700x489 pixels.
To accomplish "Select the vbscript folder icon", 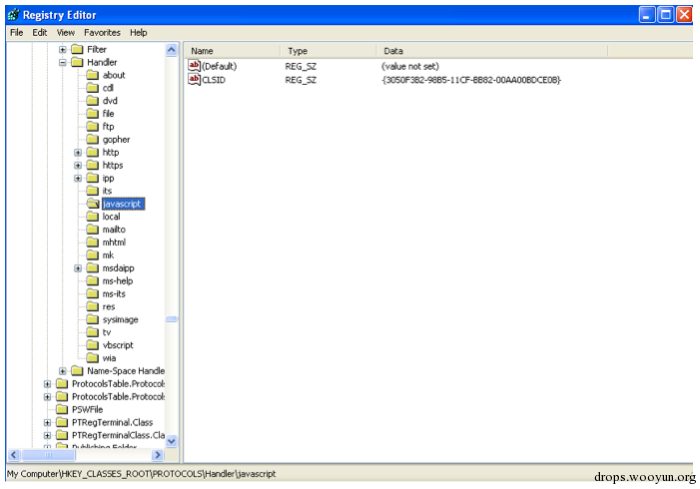I will point(92,345).
